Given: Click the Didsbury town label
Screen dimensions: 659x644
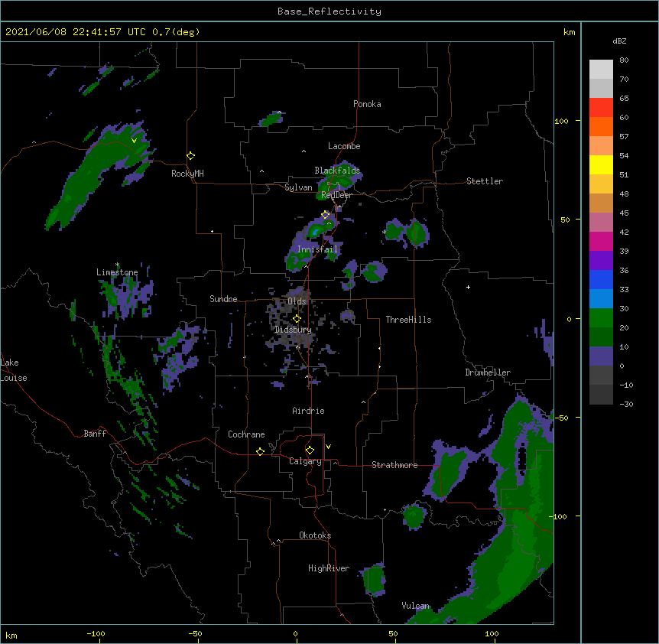Looking at the screenshot, I should tap(293, 330).
